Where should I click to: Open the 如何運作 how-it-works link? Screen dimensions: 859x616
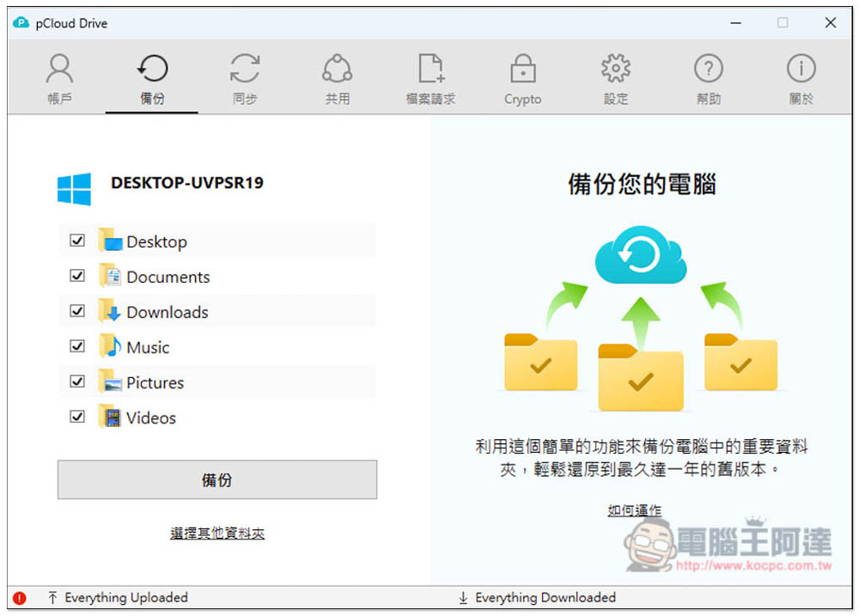click(x=635, y=511)
